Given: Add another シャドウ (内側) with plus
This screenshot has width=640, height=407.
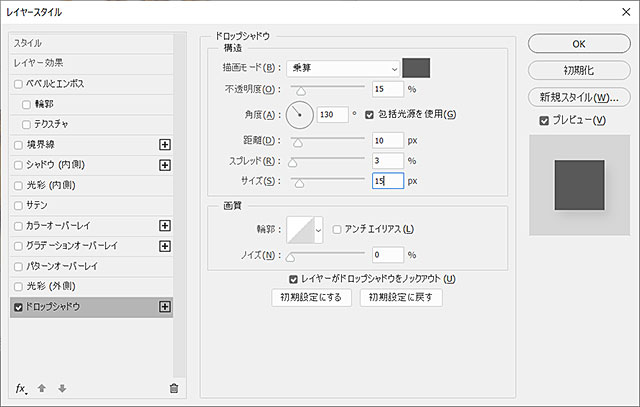Looking at the screenshot, I should click(x=165, y=165).
